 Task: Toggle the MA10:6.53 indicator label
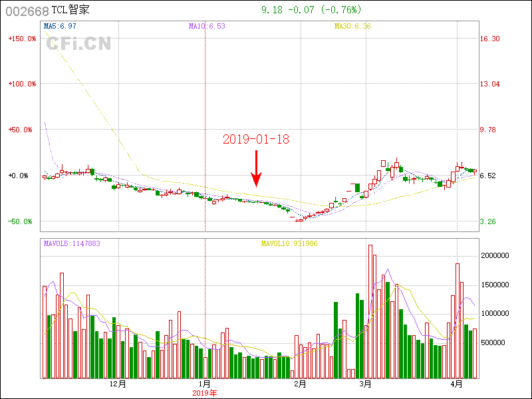point(207,26)
